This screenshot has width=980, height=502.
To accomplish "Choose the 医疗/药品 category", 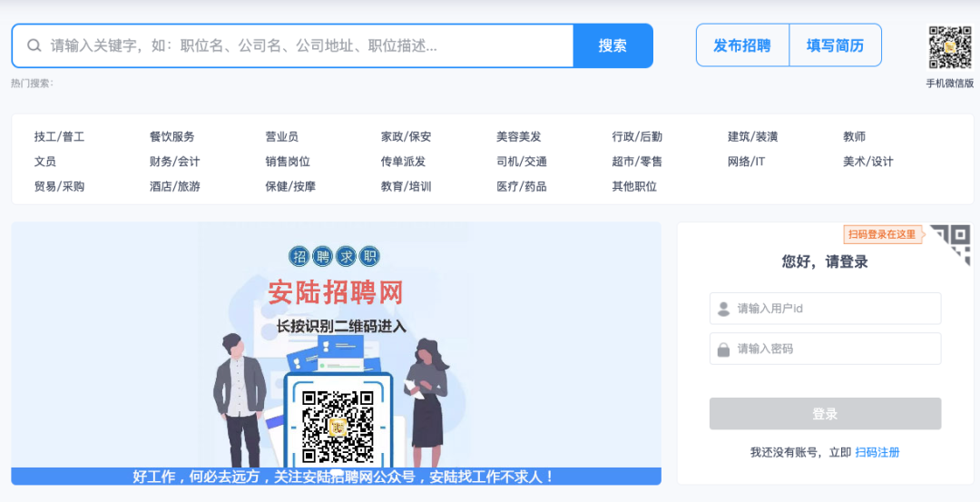I will pyautogui.click(x=521, y=187).
